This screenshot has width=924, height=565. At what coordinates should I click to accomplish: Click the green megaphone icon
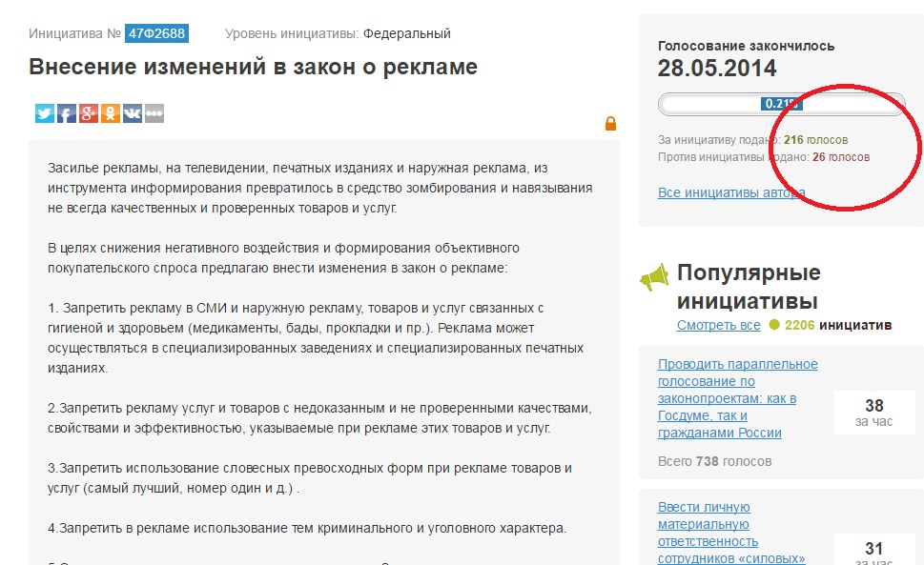pos(655,276)
